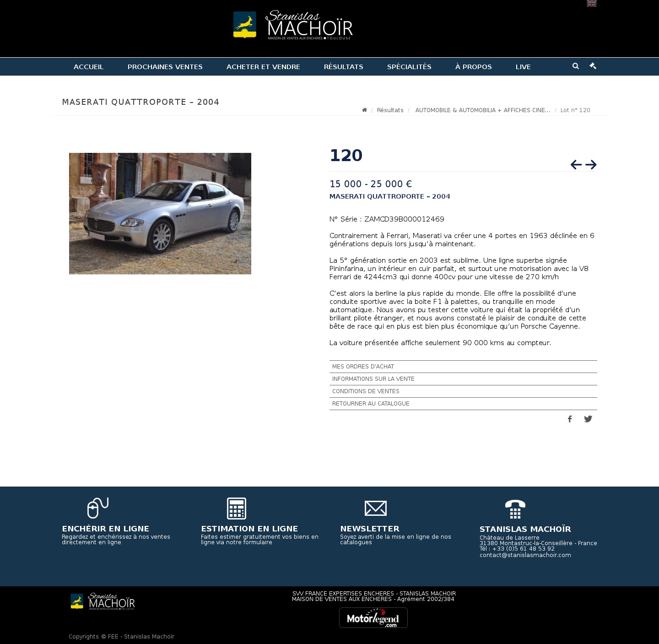Viewport: 659px width, 644px height.
Task: Go to the previous lot arrow
Action: pyautogui.click(x=576, y=164)
